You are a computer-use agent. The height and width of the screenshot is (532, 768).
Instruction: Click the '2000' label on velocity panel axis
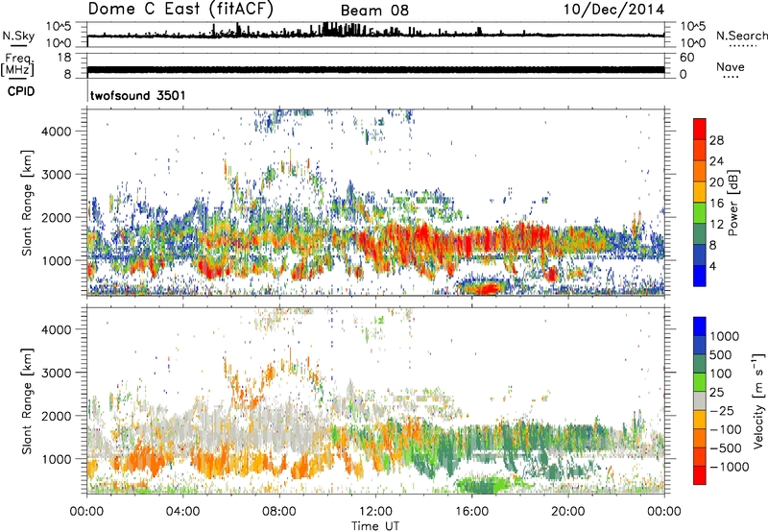pos(57,416)
